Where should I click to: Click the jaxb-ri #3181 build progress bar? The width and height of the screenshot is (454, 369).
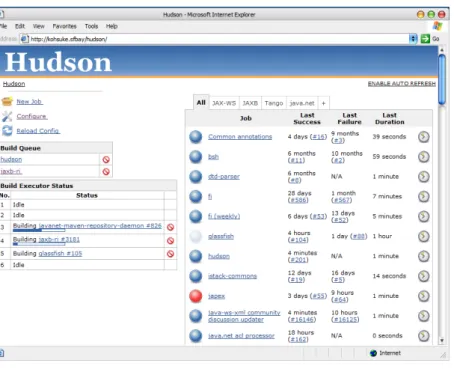(x=39, y=244)
